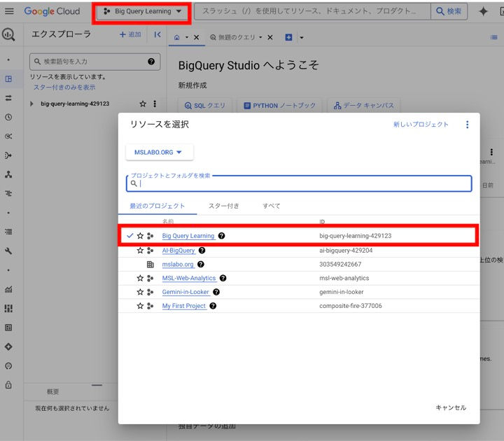Open the mslabo.org organization link
The image size is (504, 441).
[178, 264]
